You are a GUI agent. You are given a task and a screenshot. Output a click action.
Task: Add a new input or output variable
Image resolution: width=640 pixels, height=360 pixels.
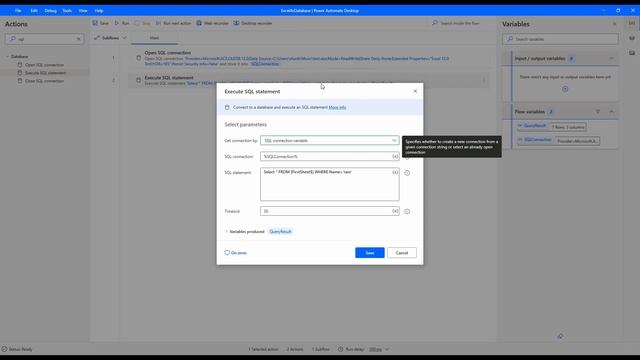pos(565,89)
